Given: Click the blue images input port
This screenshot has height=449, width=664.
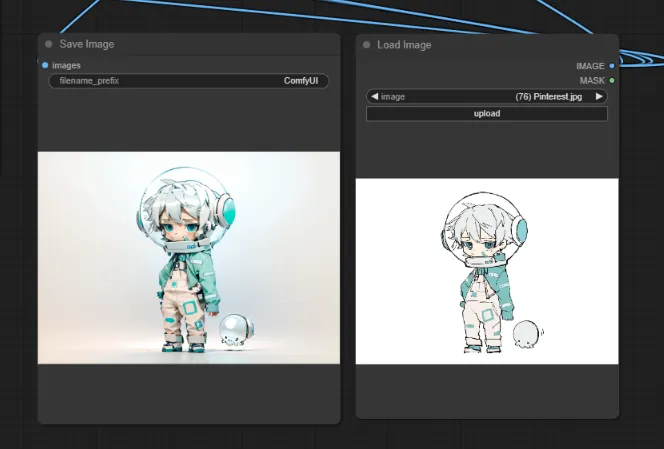Looking at the screenshot, I should point(45,65).
